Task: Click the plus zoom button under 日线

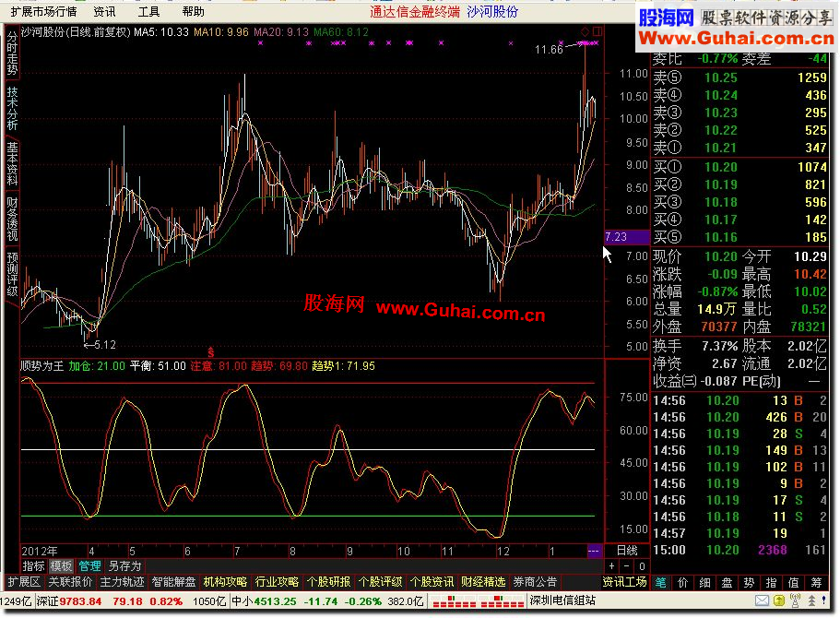Action: coord(611,566)
